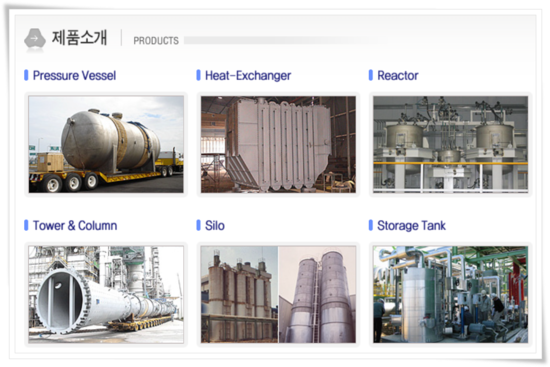The height and width of the screenshot is (367, 550).
Task: Click the blue bullet beside Heat-Exchanger
Action: [x=199, y=75]
